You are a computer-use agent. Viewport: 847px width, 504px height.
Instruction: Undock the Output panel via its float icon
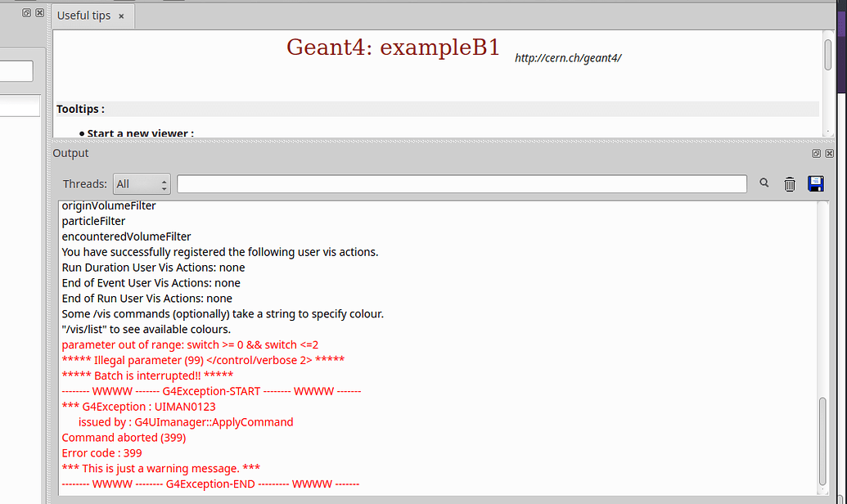815,153
